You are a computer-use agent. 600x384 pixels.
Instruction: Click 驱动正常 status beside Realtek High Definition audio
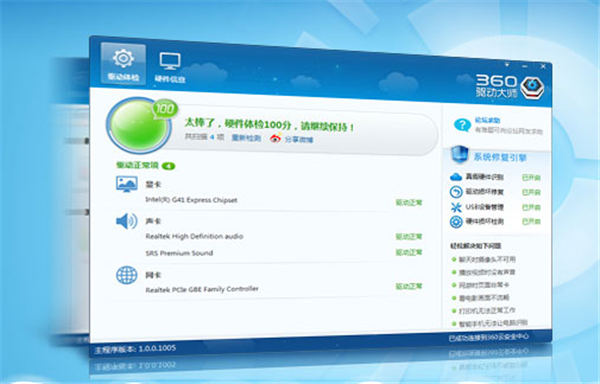[x=409, y=237]
